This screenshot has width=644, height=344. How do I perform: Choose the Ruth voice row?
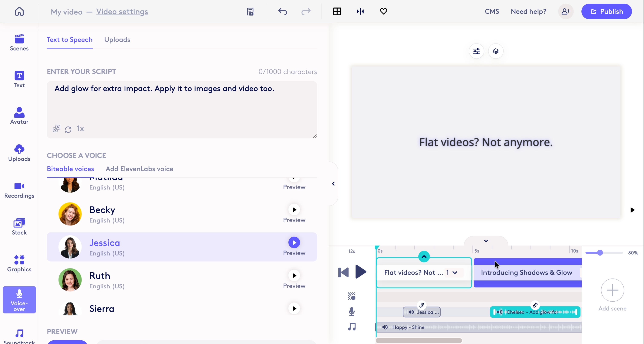(x=182, y=280)
